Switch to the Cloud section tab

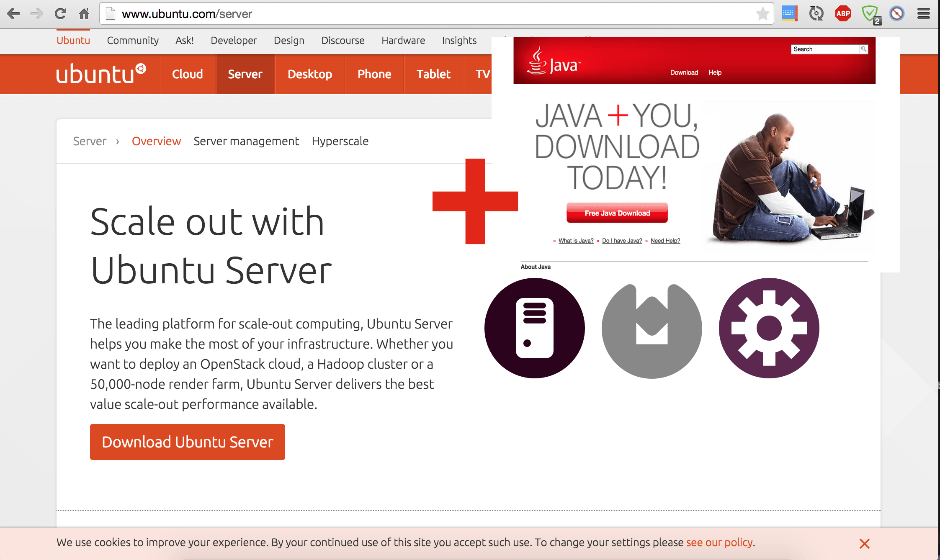tap(188, 74)
